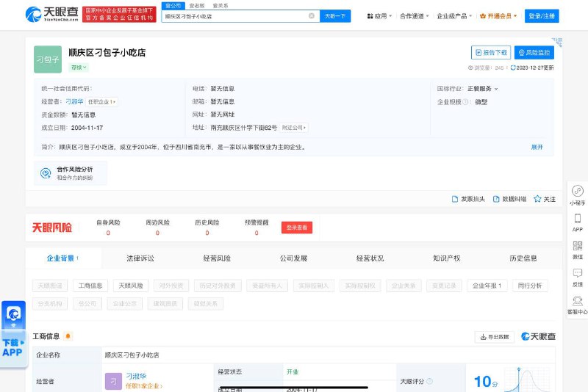
Task: Click the 导出数据 button
Action: point(495,337)
